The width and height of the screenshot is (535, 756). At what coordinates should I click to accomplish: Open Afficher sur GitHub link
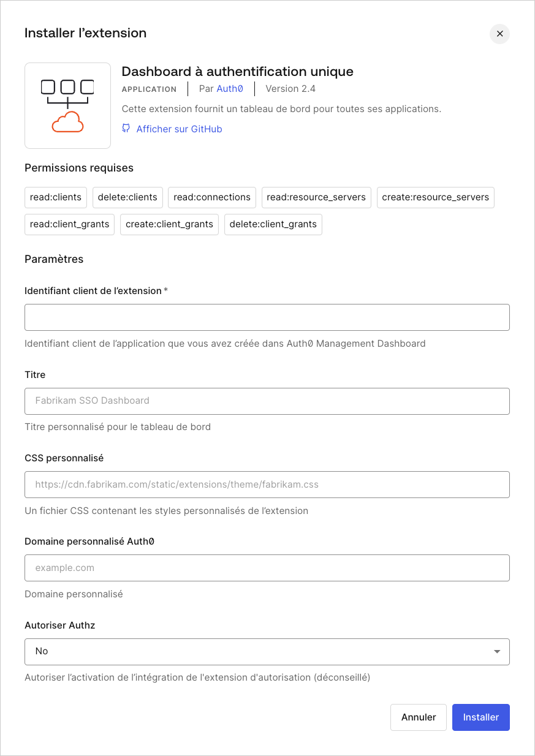(179, 129)
